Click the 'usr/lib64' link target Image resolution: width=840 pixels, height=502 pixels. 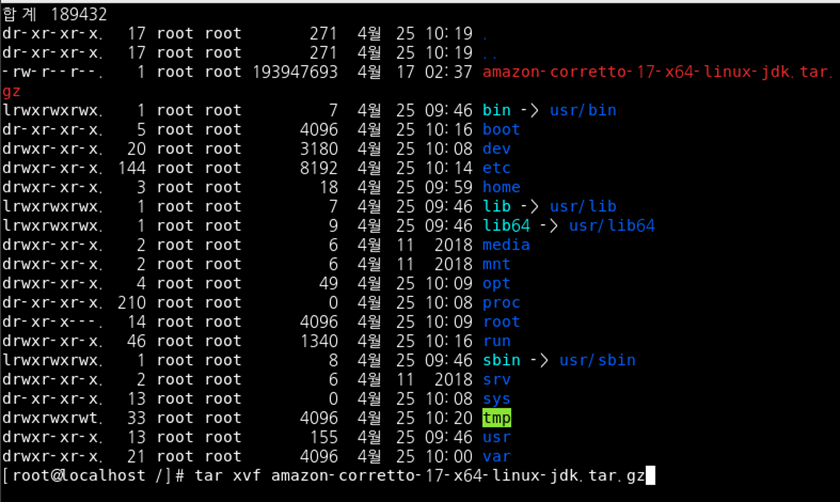pos(612,226)
